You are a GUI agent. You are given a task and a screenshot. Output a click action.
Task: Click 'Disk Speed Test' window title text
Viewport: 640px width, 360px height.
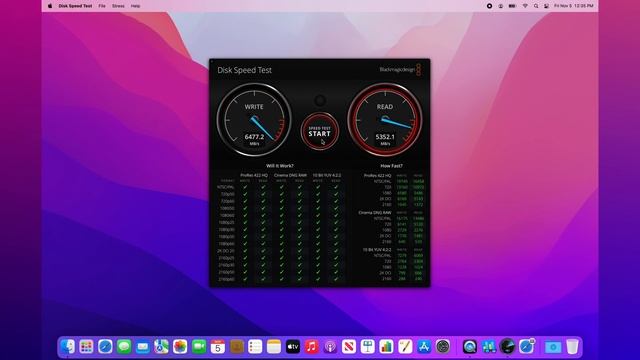coord(244,70)
